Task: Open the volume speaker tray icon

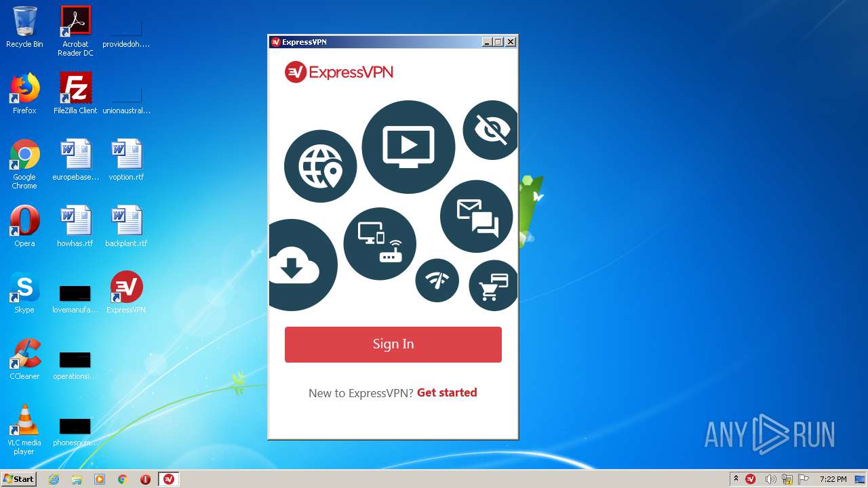Action: point(770,479)
